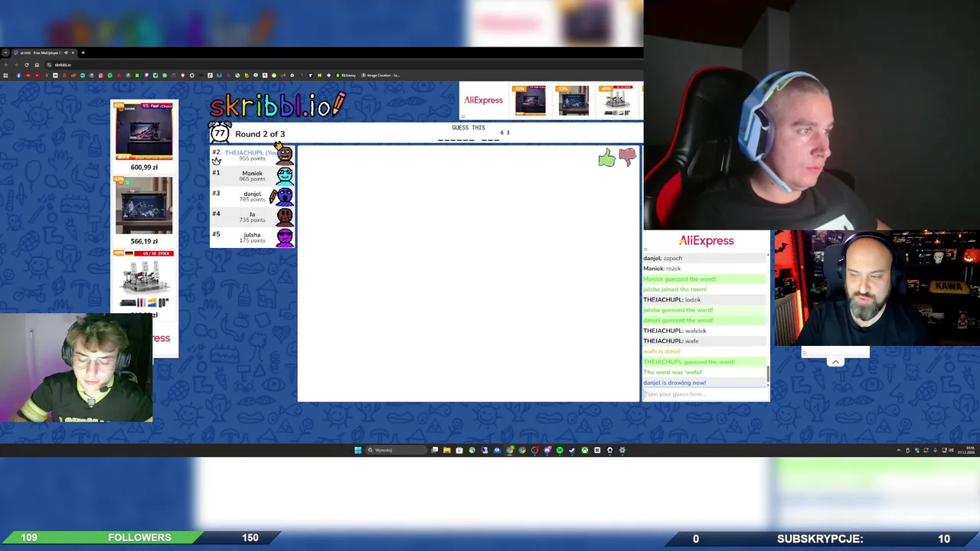Open third product thumbnail in top banner

point(616,100)
